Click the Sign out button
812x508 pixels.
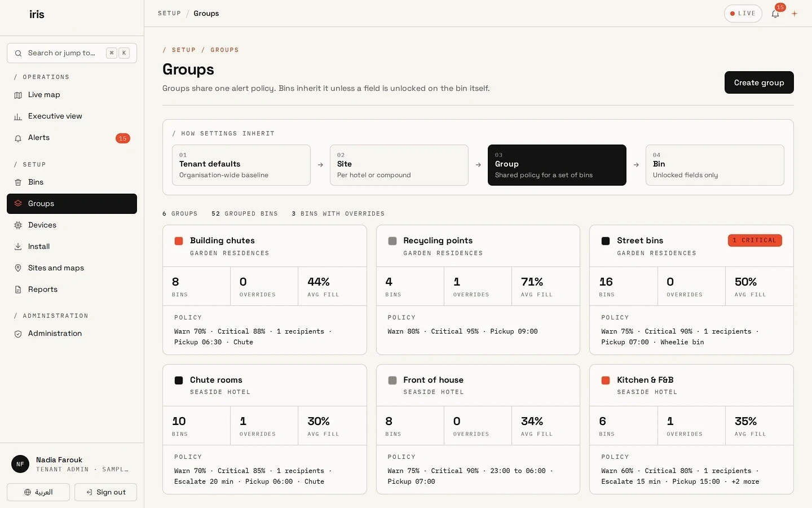[x=105, y=492]
